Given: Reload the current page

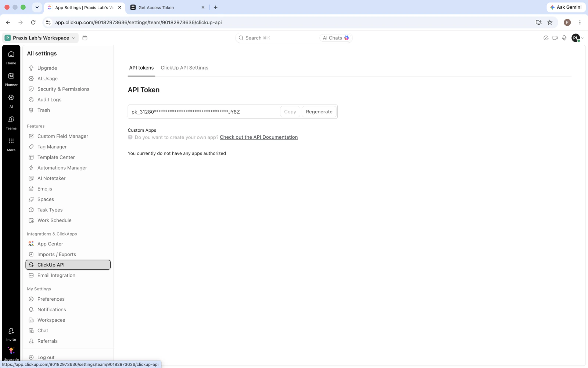Looking at the screenshot, I should [33, 22].
